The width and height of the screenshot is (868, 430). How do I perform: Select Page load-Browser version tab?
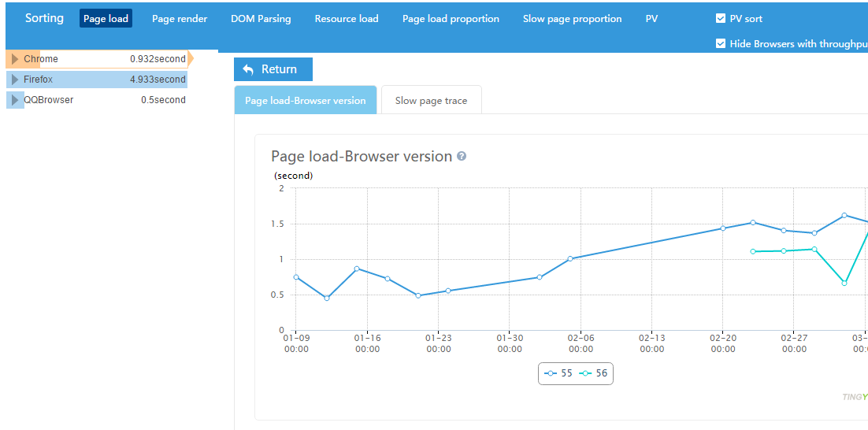coord(305,101)
